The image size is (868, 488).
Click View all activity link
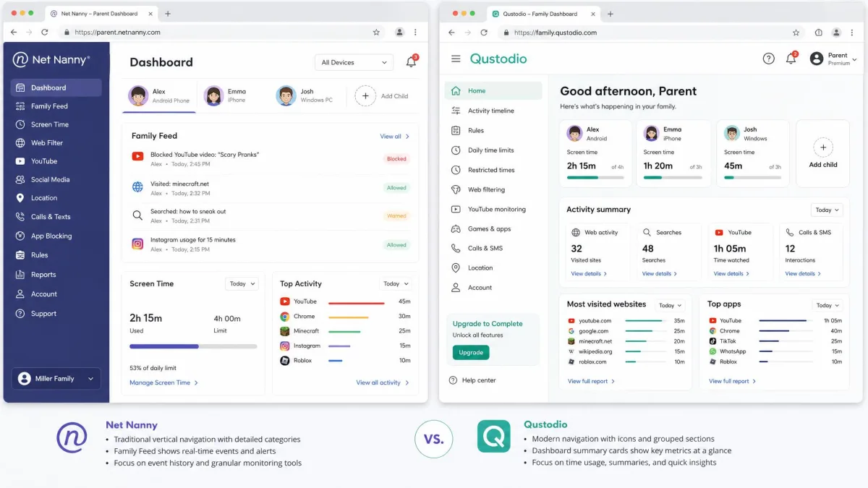tap(383, 382)
